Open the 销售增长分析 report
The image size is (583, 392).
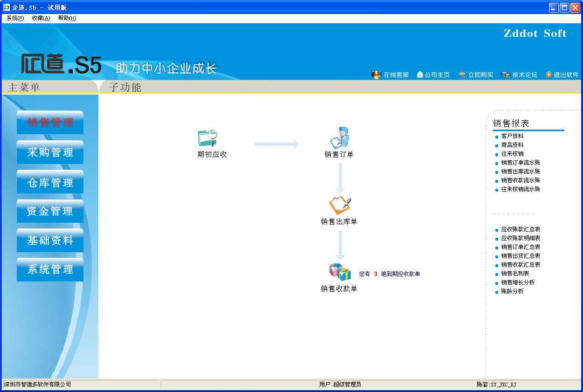click(518, 282)
